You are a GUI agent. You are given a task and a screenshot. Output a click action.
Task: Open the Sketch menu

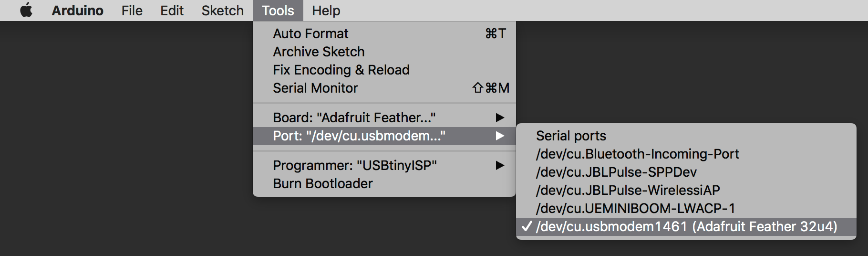click(x=222, y=11)
